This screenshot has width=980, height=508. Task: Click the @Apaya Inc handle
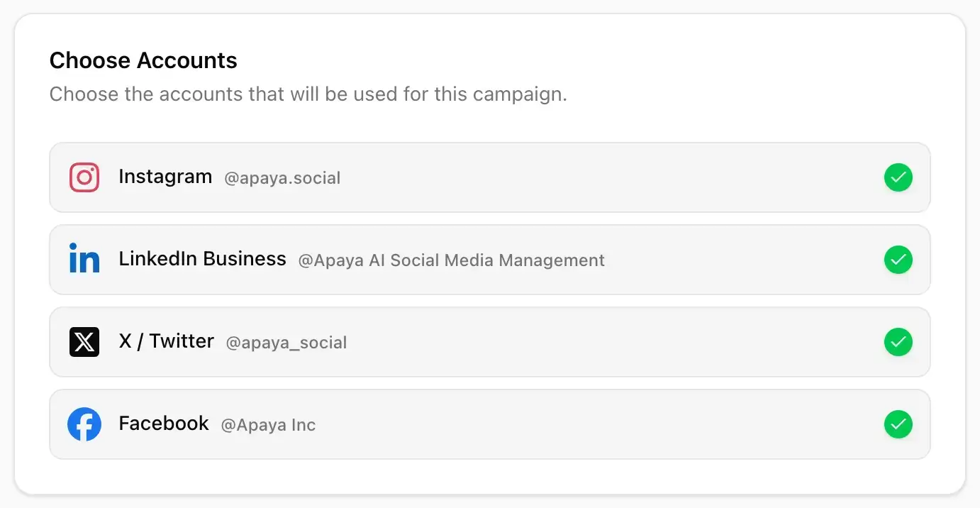coord(268,425)
